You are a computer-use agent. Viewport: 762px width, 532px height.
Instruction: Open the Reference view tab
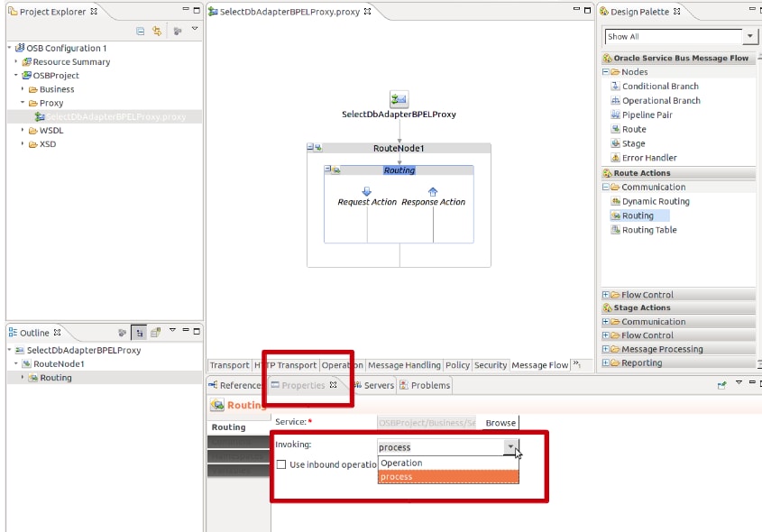pos(235,385)
